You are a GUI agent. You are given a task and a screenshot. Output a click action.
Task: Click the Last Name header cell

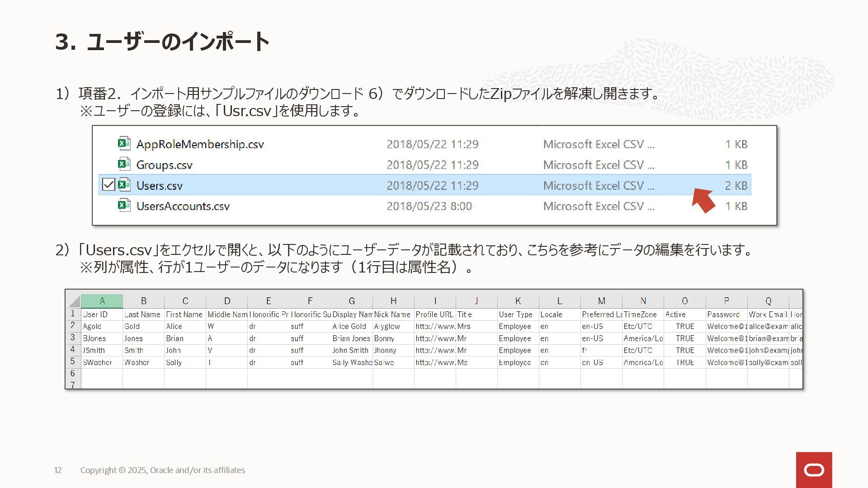(x=143, y=314)
